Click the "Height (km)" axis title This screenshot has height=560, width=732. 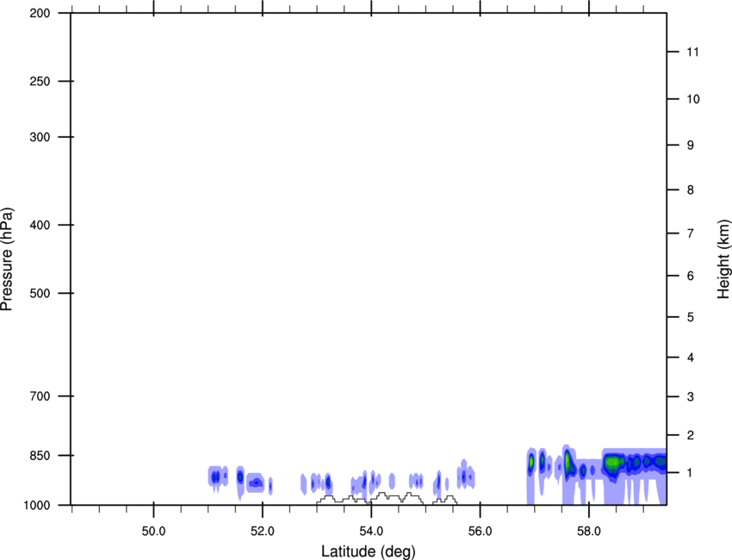coord(723,259)
